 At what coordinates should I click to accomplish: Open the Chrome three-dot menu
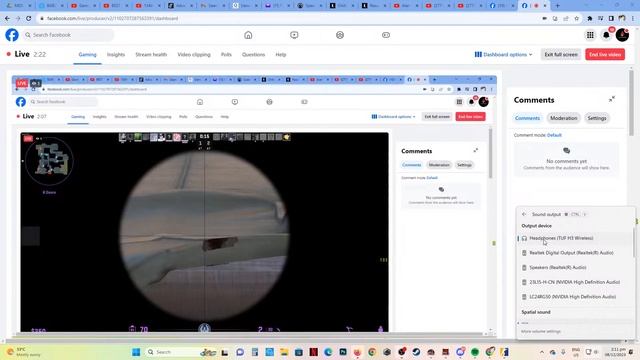[x=633, y=18]
